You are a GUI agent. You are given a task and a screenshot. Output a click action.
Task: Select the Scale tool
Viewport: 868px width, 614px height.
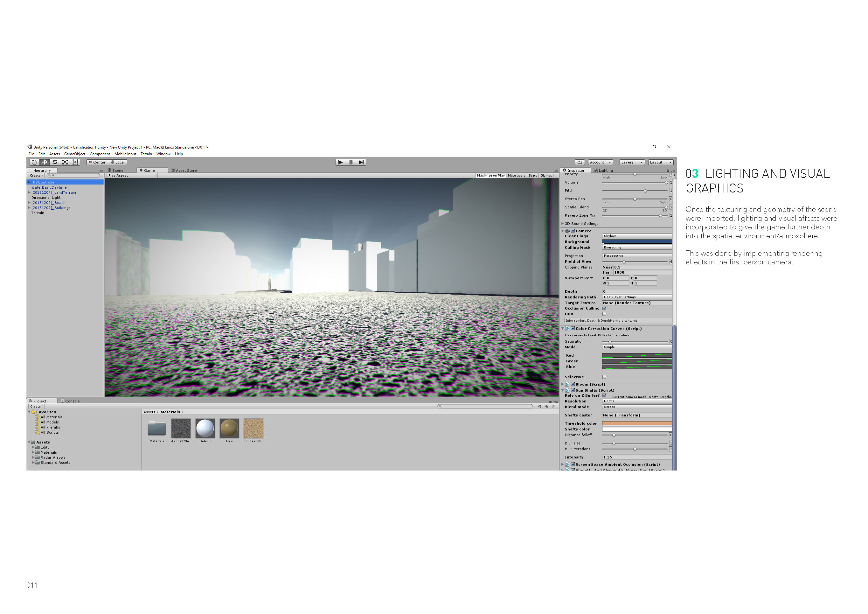(65, 162)
